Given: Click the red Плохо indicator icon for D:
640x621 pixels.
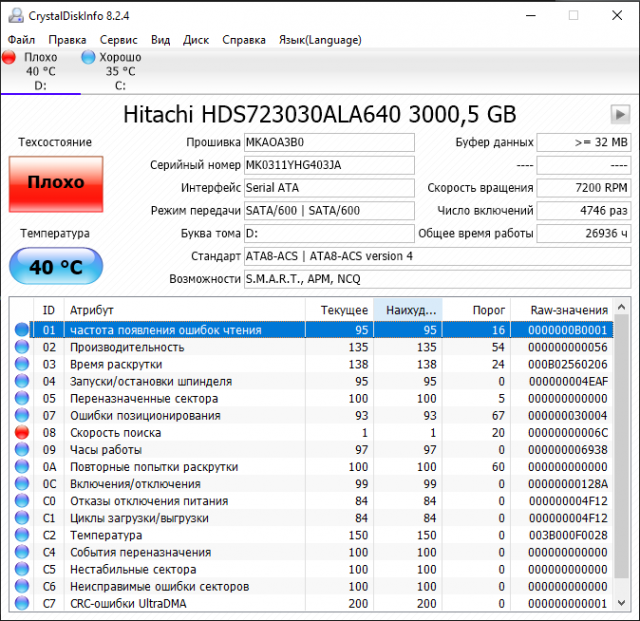Looking at the screenshot, I should 9,57.
